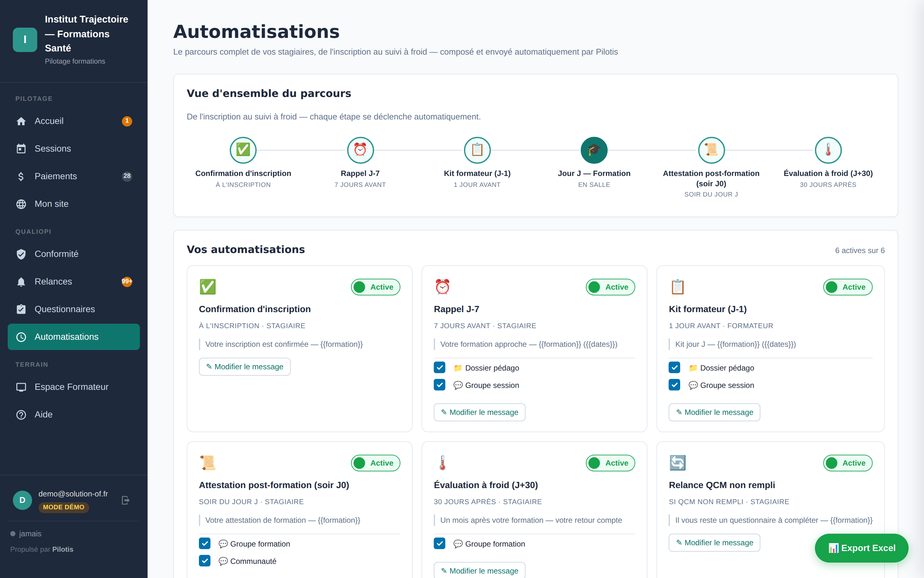Open Accueil in the sidebar
The width and height of the screenshot is (924, 578).
pyautogui.click(x=74, y=121)
